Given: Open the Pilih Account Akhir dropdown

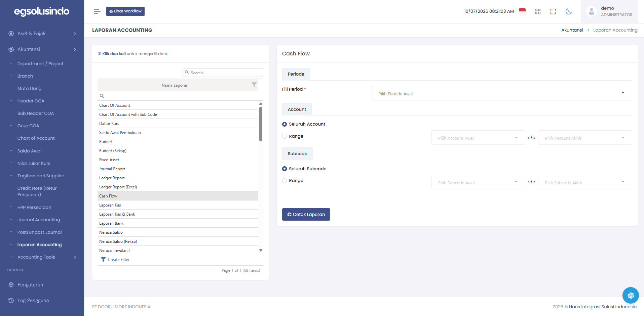Looking at the screenshot, I should [585, 138].
